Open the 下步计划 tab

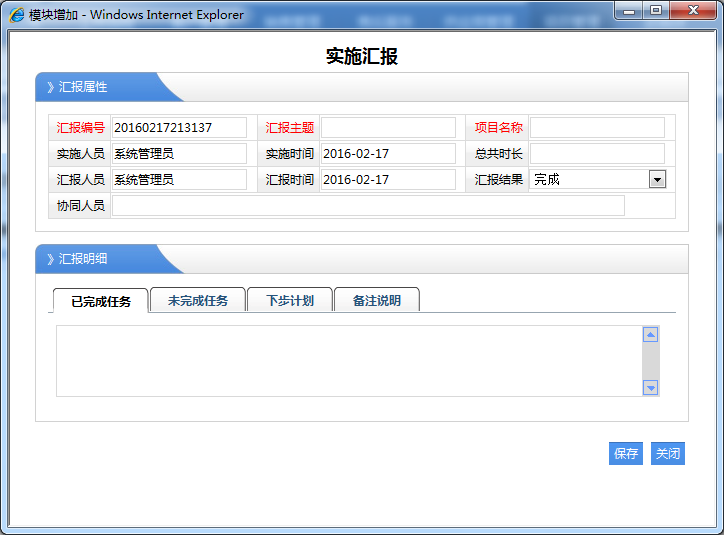[x=290, y=301]
